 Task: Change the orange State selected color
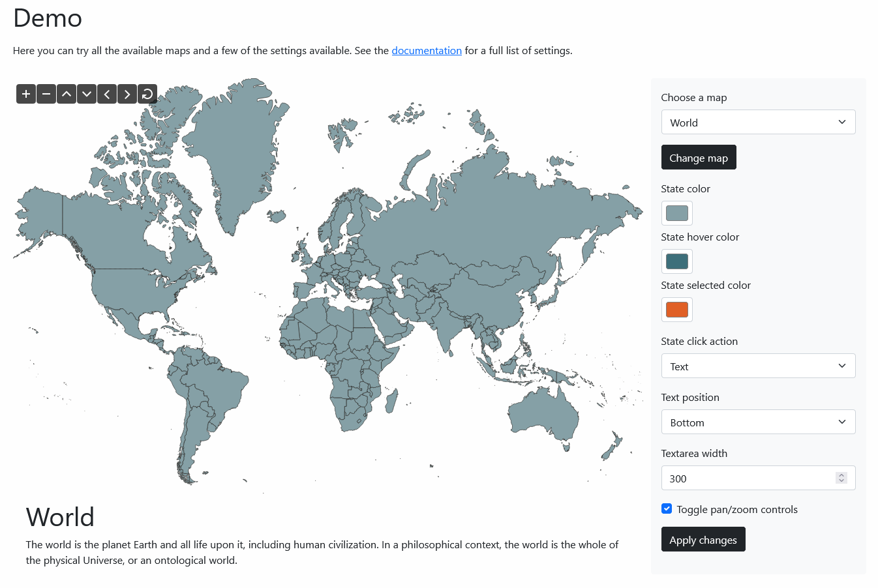coord(676,310)
